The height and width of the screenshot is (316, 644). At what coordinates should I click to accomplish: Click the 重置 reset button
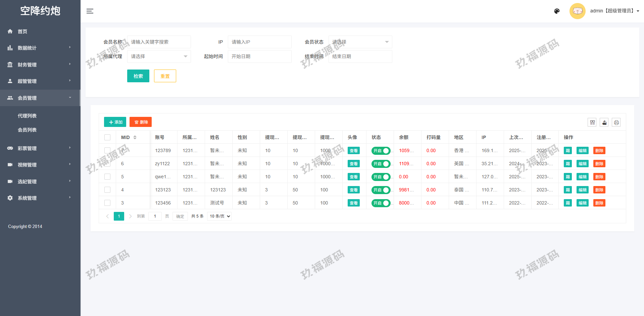click(165, 76)
